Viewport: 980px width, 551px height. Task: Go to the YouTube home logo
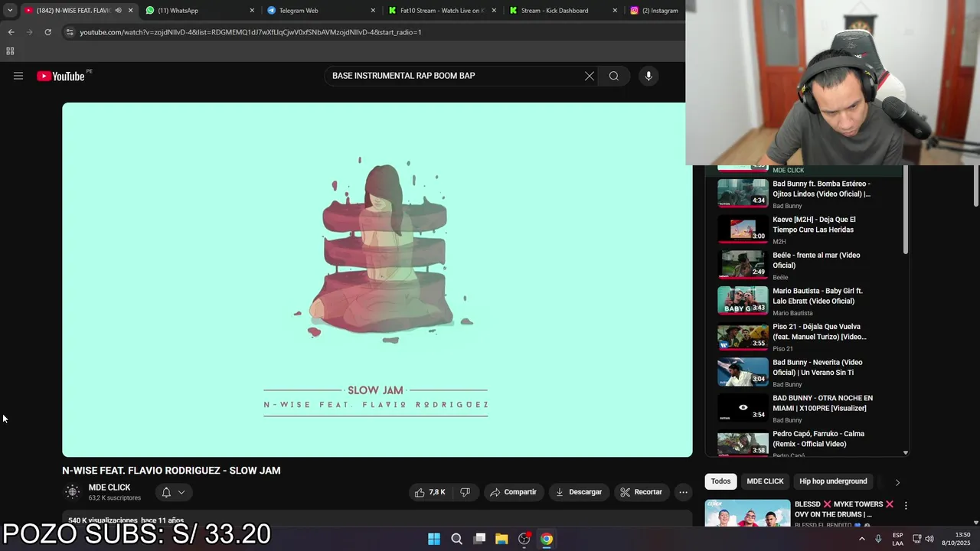click(60, 76)
